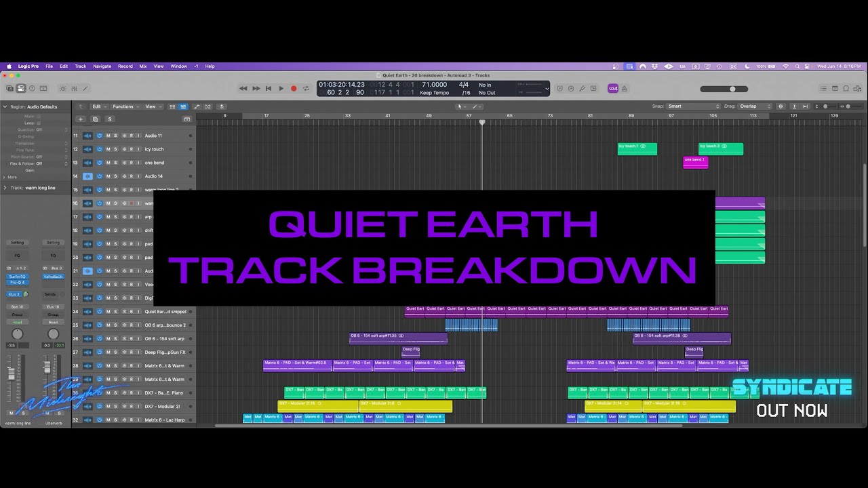
Task: Open the Tuner icon
Action: point(582,88)
